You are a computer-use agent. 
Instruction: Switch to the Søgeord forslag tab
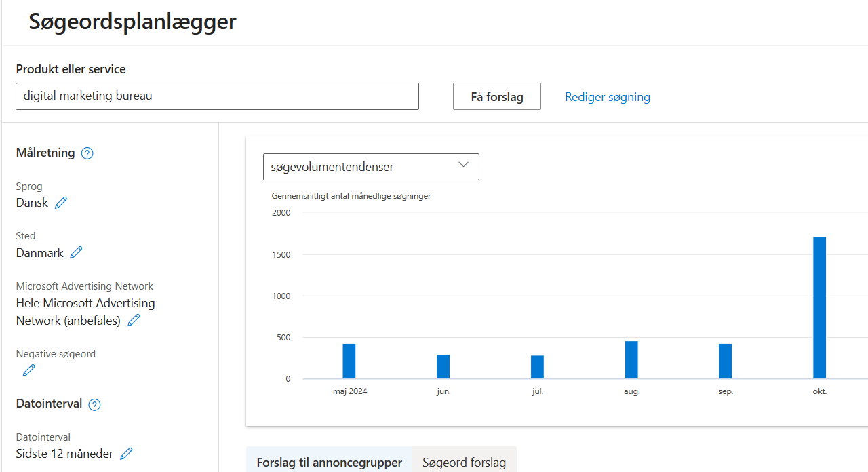[464, 462]
